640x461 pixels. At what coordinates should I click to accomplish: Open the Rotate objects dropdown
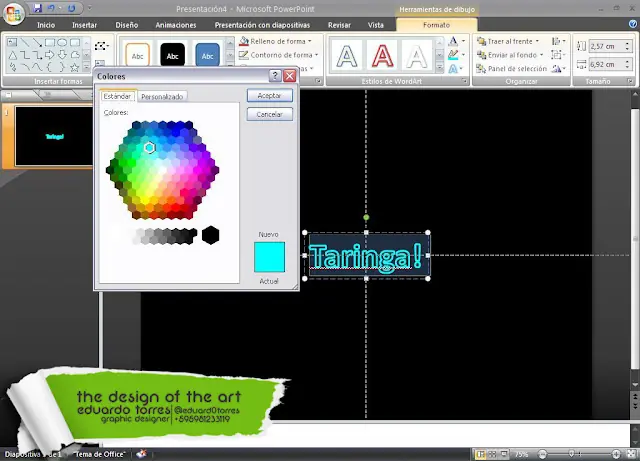click(x=558, y=69)
